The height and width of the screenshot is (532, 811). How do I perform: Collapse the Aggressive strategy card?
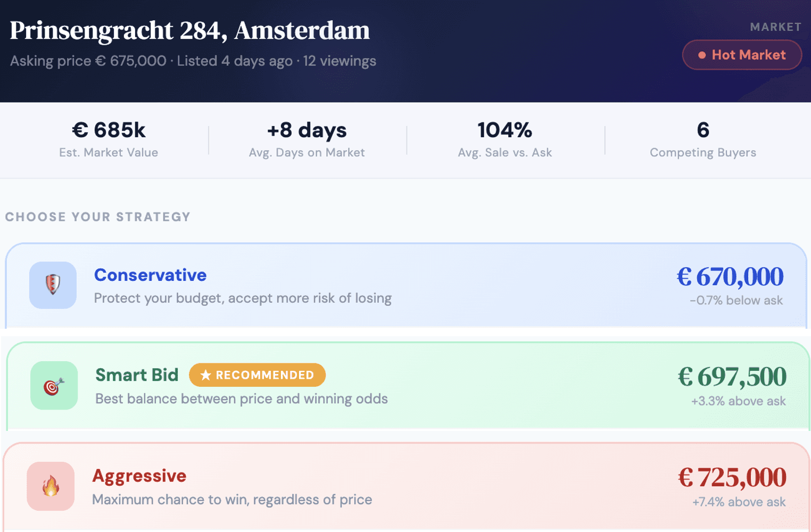(x=404, y=486)
